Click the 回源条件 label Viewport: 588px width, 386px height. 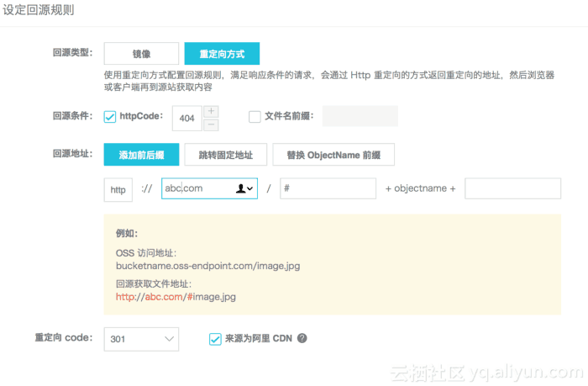[x=72, y=116]
